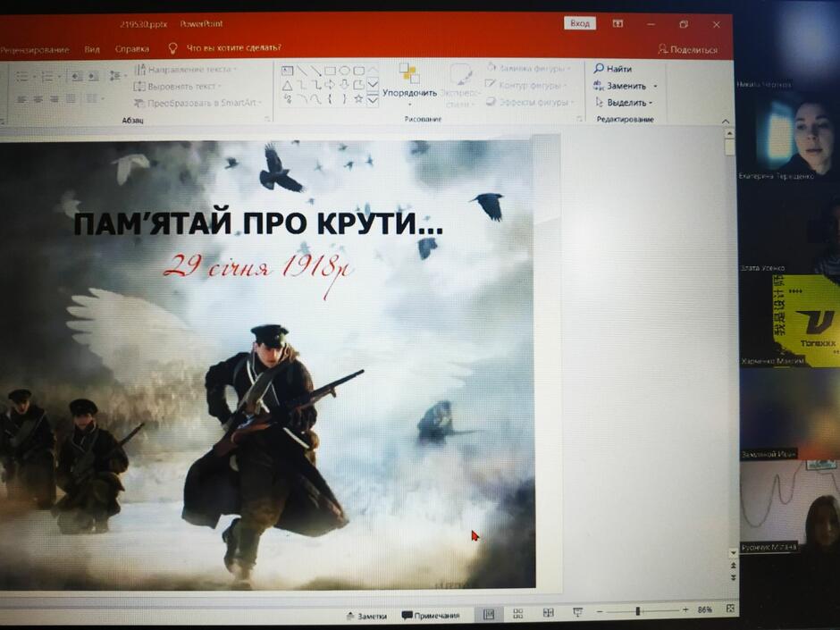Viewport: 840px width, 630px height.
Task: Toggle Comments (Примечания) pane
Action: pos(431,616)
